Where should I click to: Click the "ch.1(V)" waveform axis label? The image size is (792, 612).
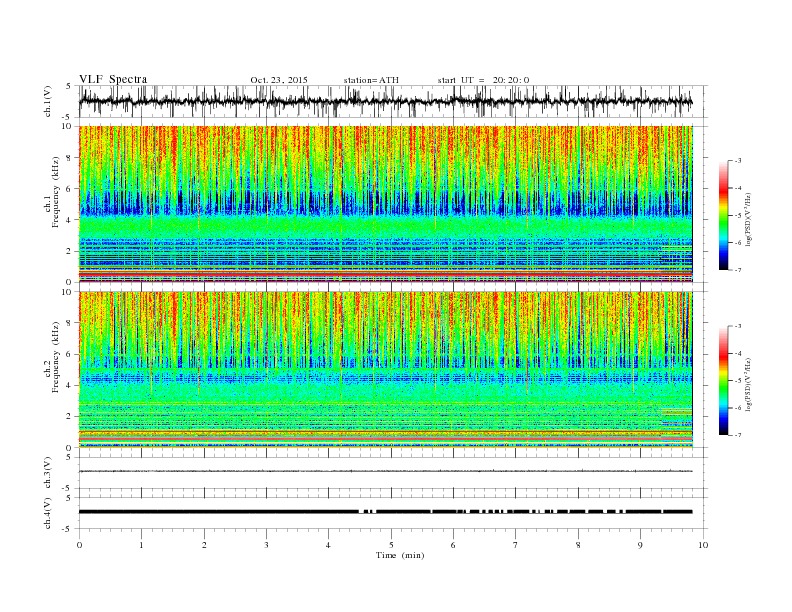pos(48,101)
